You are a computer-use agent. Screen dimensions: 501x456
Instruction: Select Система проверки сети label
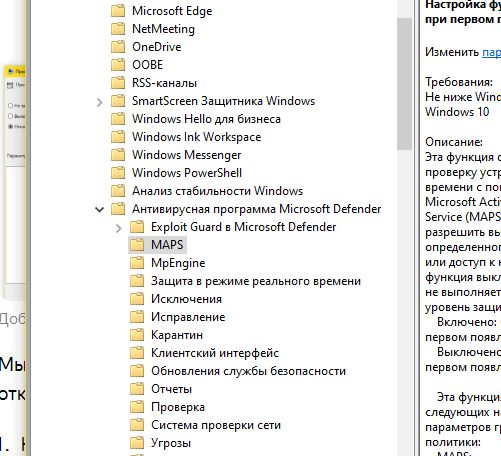pyautogui.click(x=216, y=425)
